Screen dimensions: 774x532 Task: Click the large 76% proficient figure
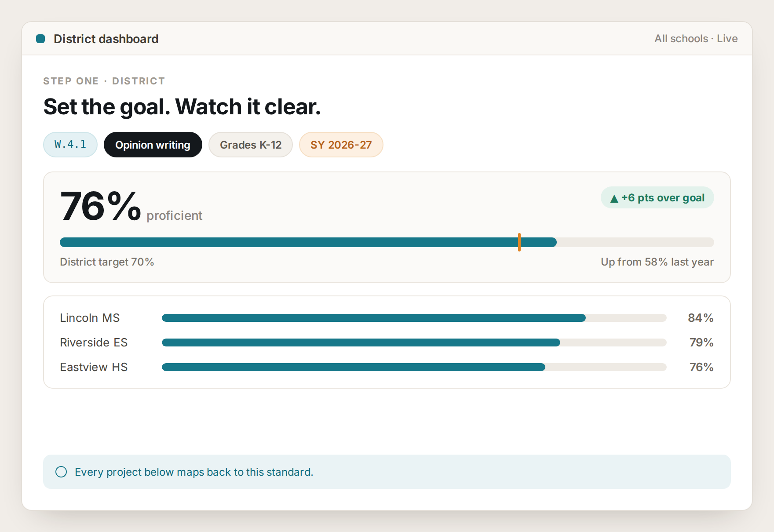pos(100,206)
